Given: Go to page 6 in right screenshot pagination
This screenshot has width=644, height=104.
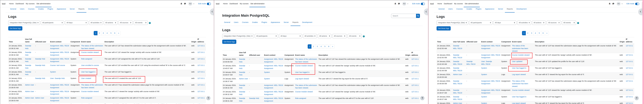Looking at the screenshot, I should (543, 33).
